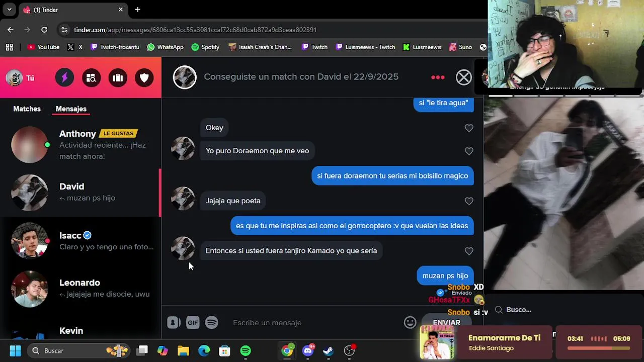Open the three red dots conversation menu
This screenshot has height=362, width=644.
pos(438,77)
